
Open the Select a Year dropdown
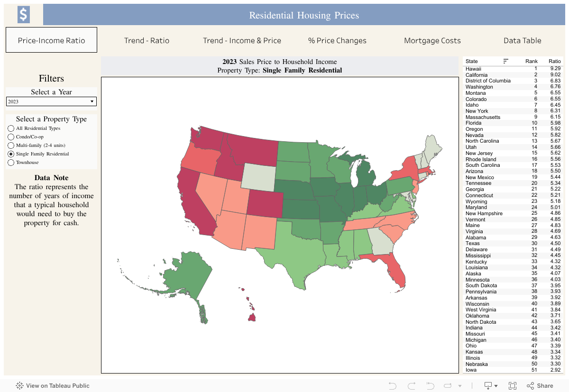pos(51,101)
